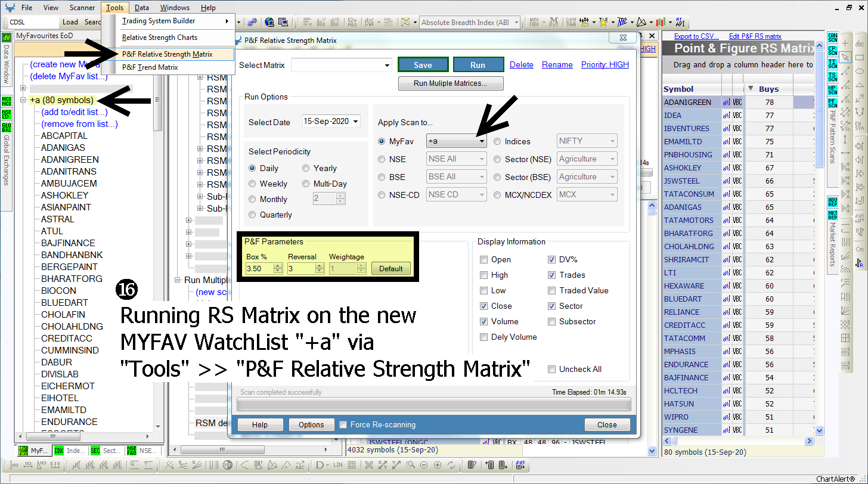Click the Box % input field
Screen dimensions: 868x484
(259, 269)
